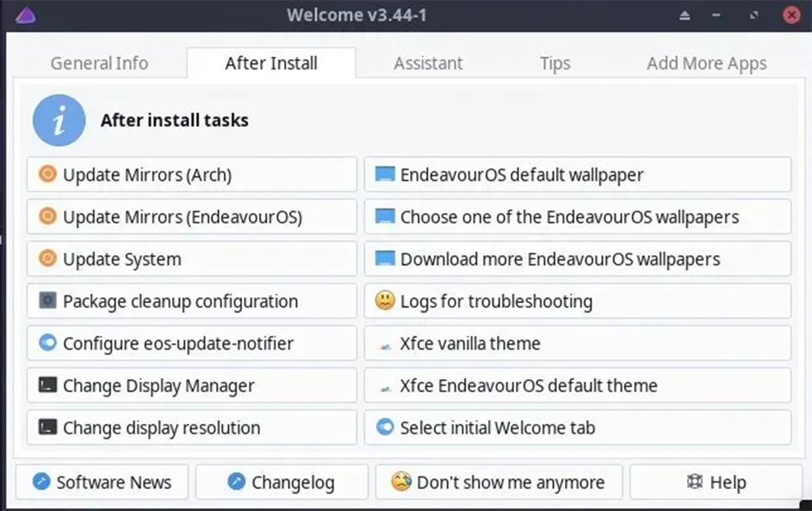Click the terminal icon for Change Display Manager
This screenshot has height=511, width=812.
(48, 385)
